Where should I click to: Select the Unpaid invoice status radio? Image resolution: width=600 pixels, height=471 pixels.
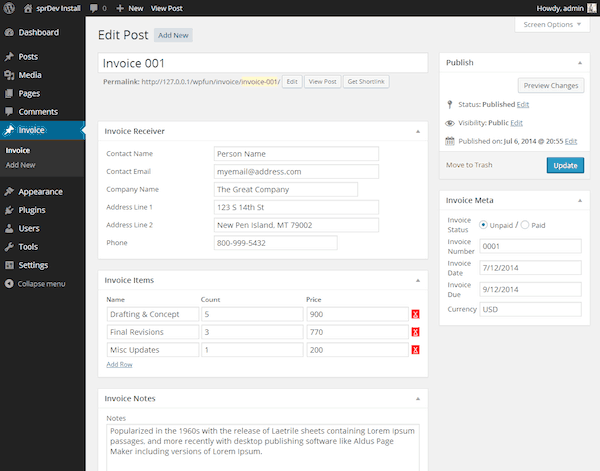point(485,225)
